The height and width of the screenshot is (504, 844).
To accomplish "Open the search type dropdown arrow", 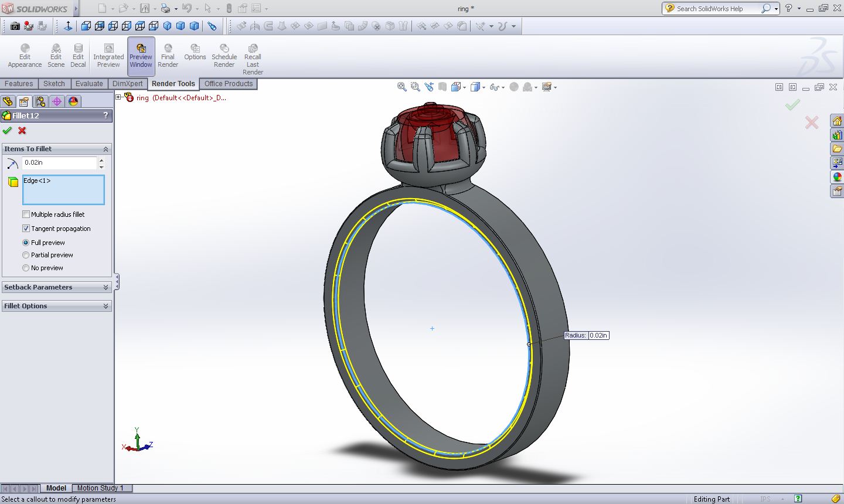I will [776, 9].
